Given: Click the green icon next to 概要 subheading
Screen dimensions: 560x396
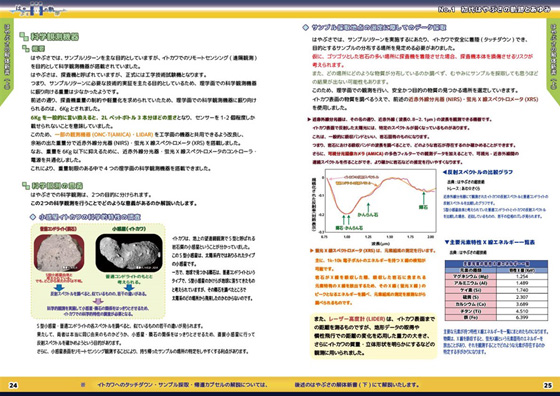Looking at the screenshot, I should click(26, 48).
